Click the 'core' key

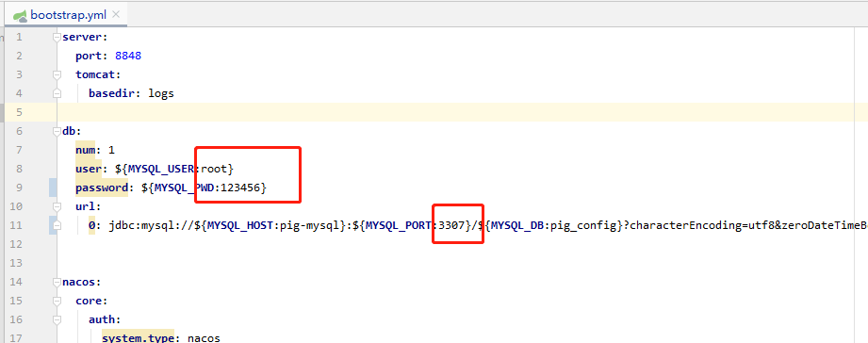tap(89, 301)
